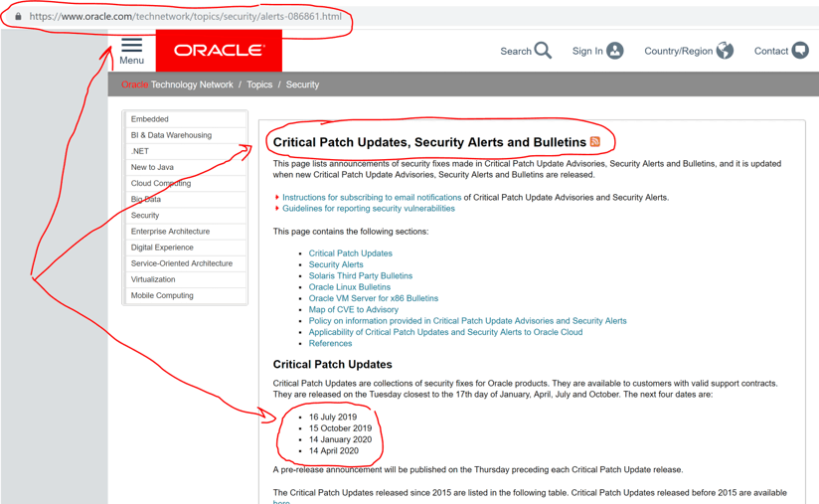
Task: Open the Security breadcrumb
Action: (x=302, y=84)
